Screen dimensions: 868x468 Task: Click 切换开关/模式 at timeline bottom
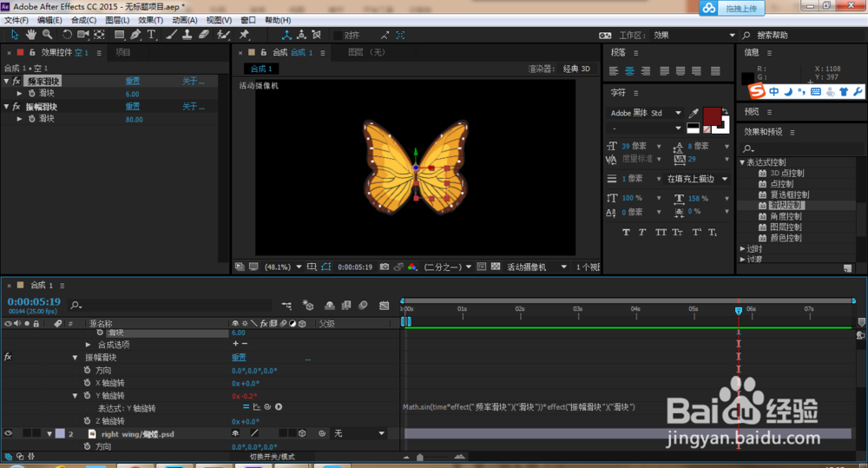click(272, 457)
